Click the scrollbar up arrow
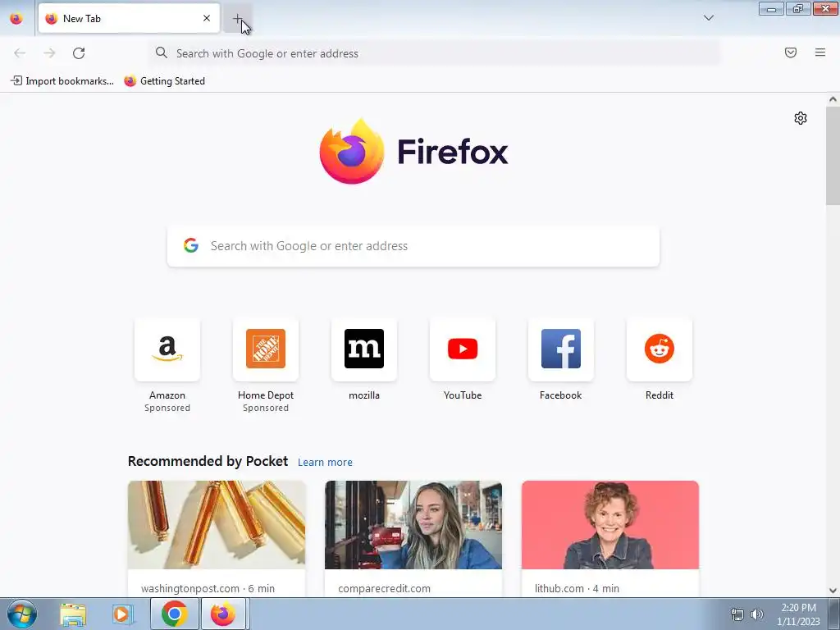 click(833, 99)
